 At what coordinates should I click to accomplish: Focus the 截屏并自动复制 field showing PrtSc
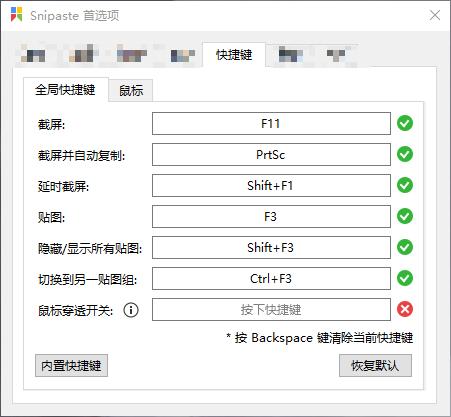(x=271, y=155)
